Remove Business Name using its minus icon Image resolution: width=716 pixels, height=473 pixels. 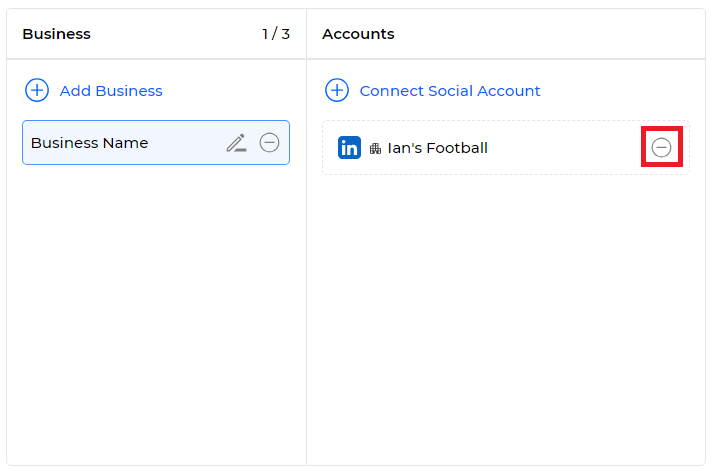point(269,142)
